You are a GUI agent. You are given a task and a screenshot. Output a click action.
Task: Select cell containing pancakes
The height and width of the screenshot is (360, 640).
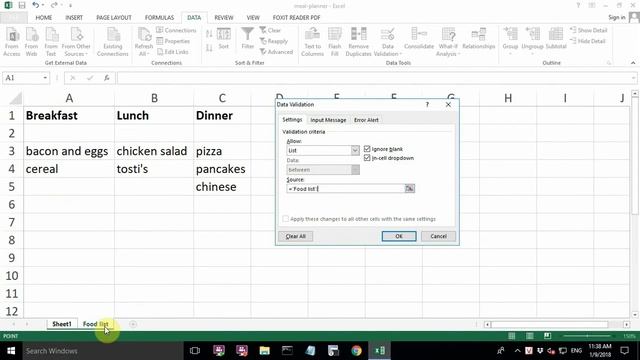(x=222, y=169)
